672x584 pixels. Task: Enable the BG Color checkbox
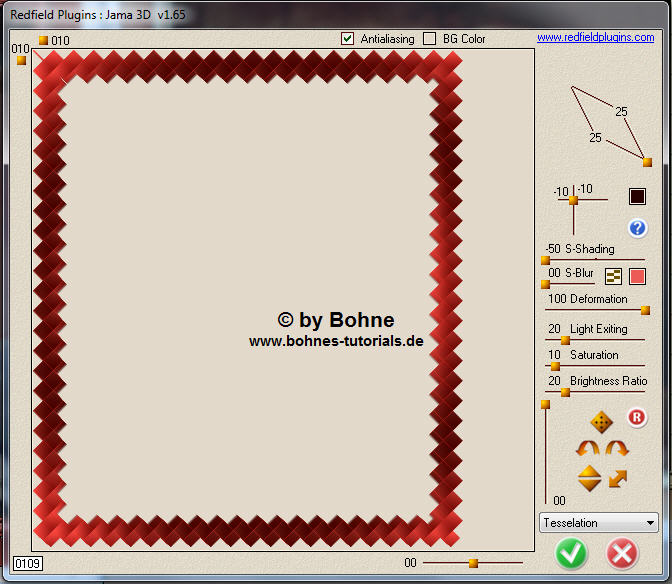point(430,39)
